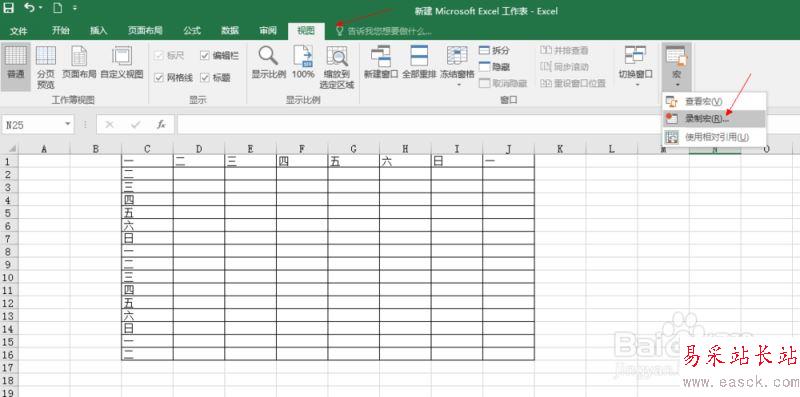Screen dimensions: 800x397
Task: Click 缩放到选定区域 button
Action: [x=337, y=67]
